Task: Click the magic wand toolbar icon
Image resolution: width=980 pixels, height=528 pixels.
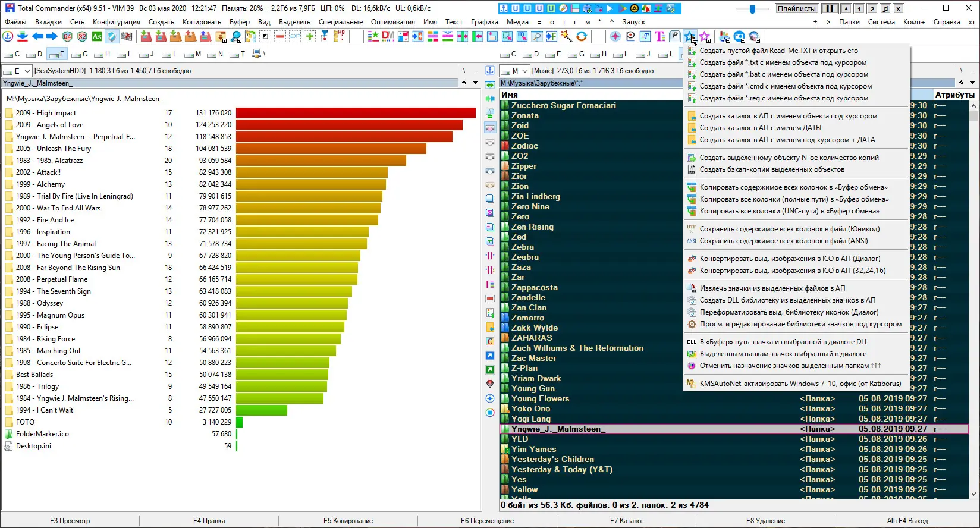Action: (x=566, y=37)
